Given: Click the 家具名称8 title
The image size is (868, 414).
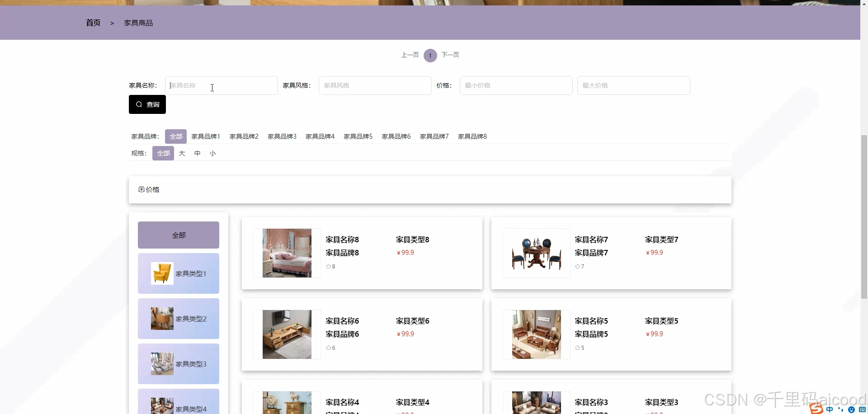Looking at the screenshot, I should point(342,240).
